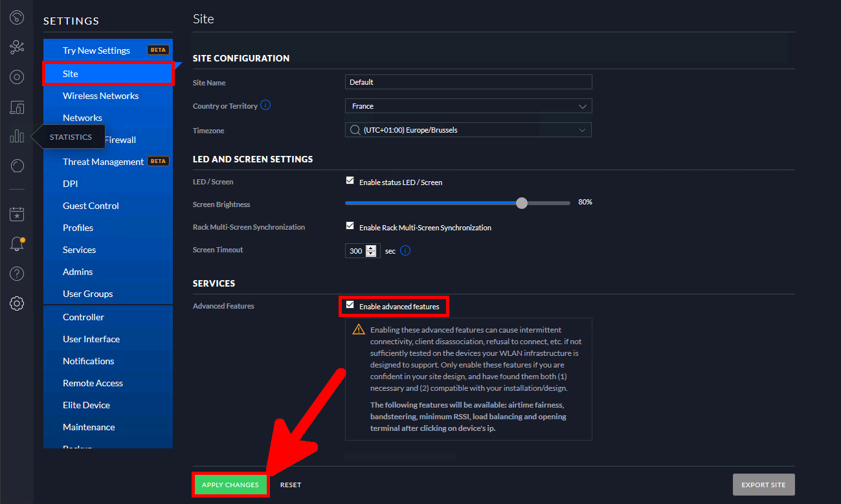The width and height of the screenshot is (841, 504).
Task: Open the Insights section in the sidebar
Action: 17,166
